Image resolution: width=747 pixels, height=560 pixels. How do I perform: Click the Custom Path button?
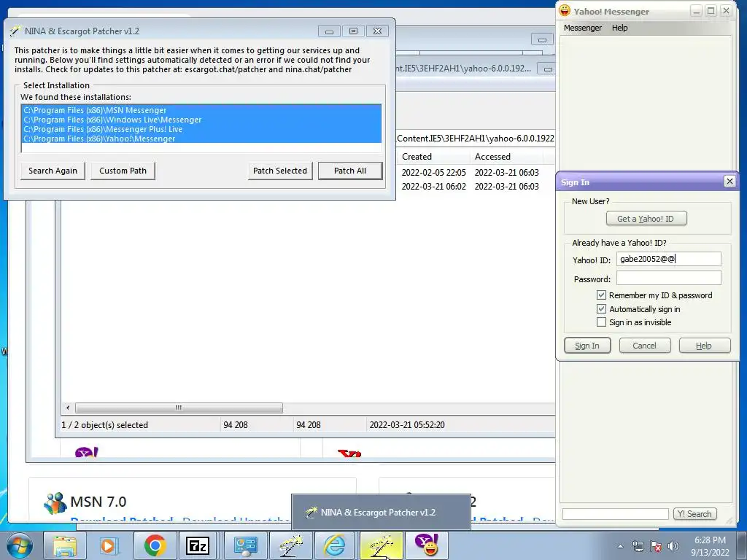[x=123, y=171]
